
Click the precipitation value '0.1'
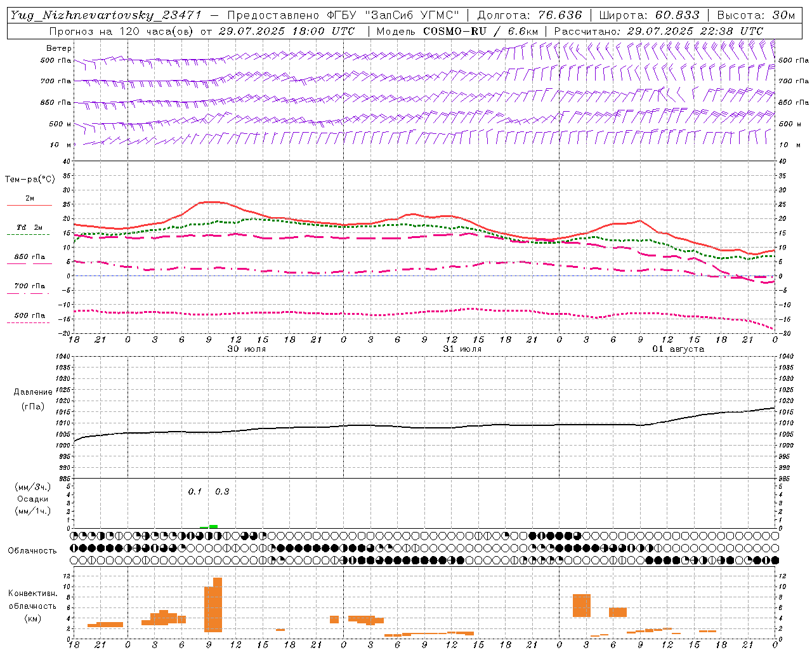pyautogui.click(x=195, y=492)
